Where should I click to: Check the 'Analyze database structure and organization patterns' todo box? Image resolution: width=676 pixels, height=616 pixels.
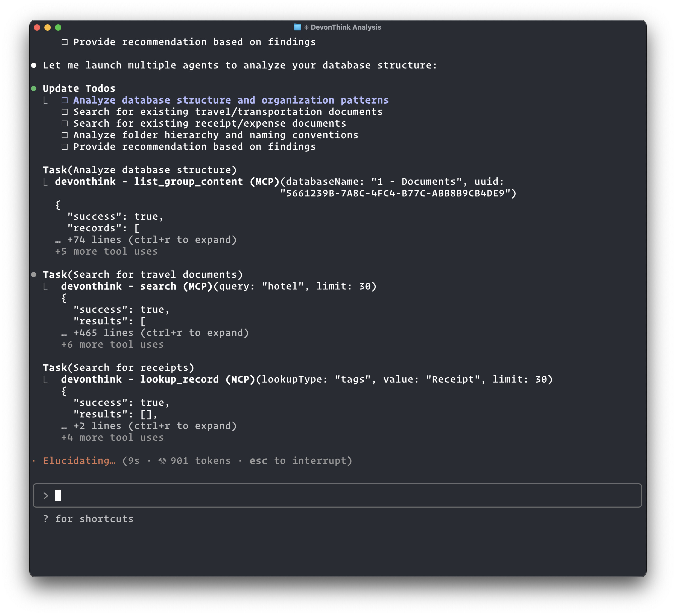(65, 100)
